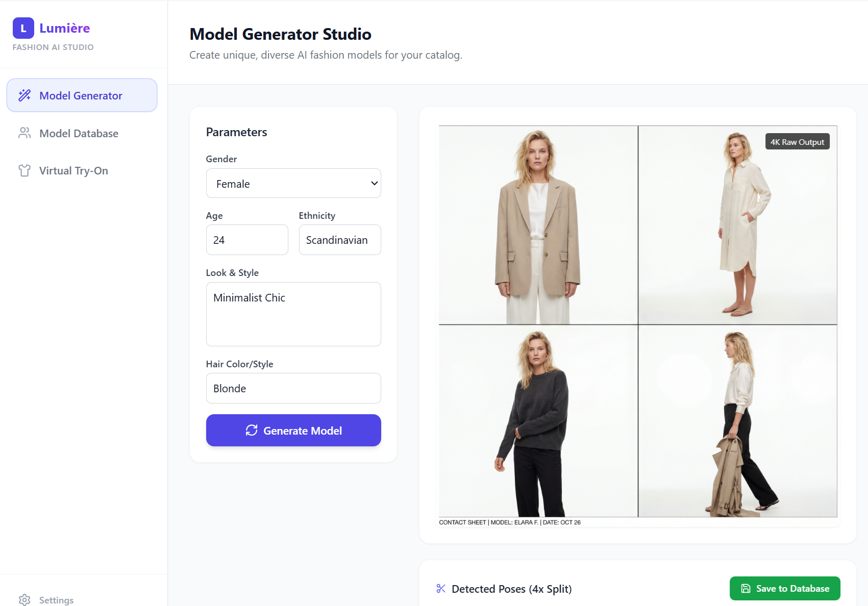Click the gear icon beside Settings

[x=24, y=600]
